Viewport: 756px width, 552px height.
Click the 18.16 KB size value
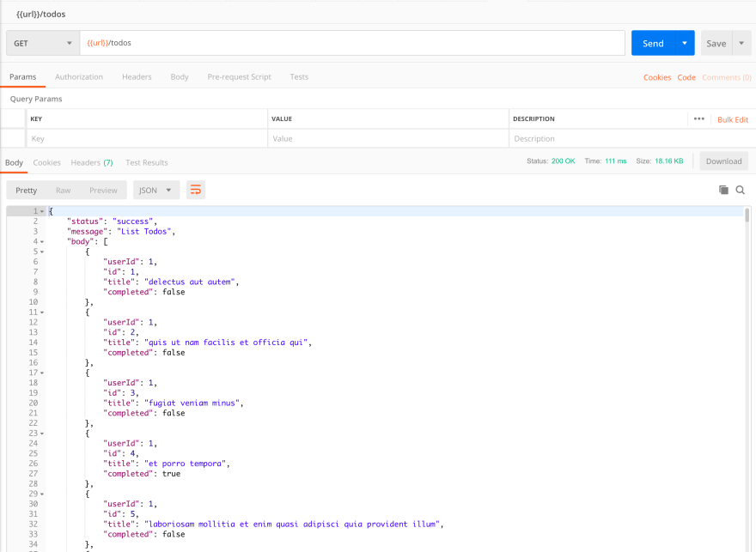pyautogui.click(x=668, y=161)
